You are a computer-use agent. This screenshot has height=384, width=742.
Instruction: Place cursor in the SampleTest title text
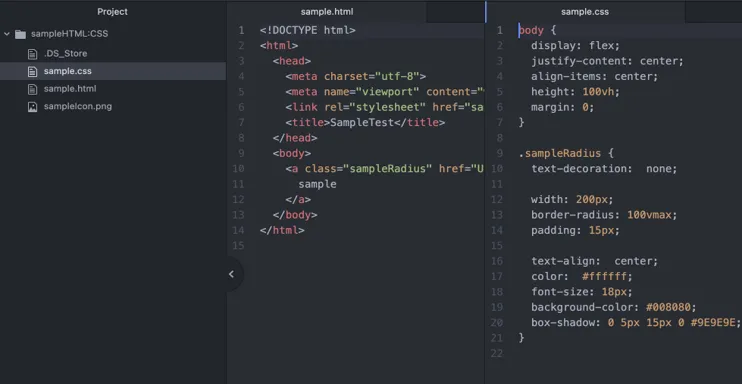[x=362, y=123]
